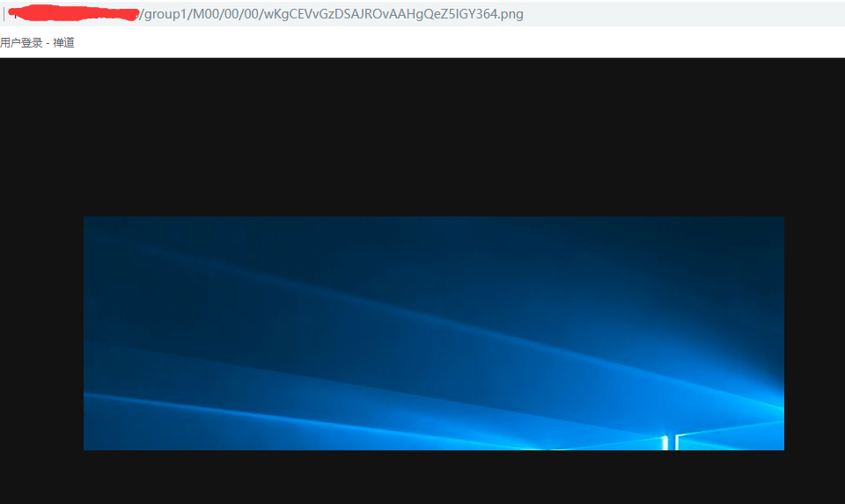Screen dimensions: 845x504
Task: Click the address bar with the PNG URL
Action: (422, 14)
